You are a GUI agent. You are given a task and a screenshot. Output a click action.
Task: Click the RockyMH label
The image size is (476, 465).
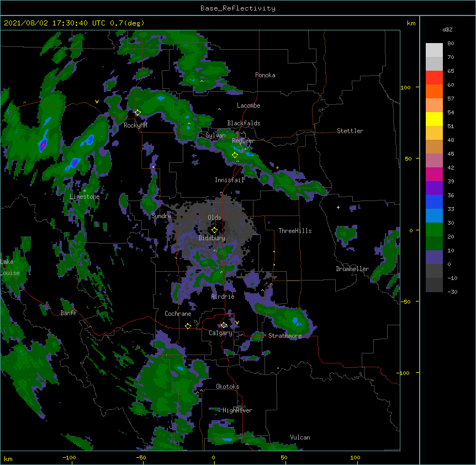(x=135, y=125)
